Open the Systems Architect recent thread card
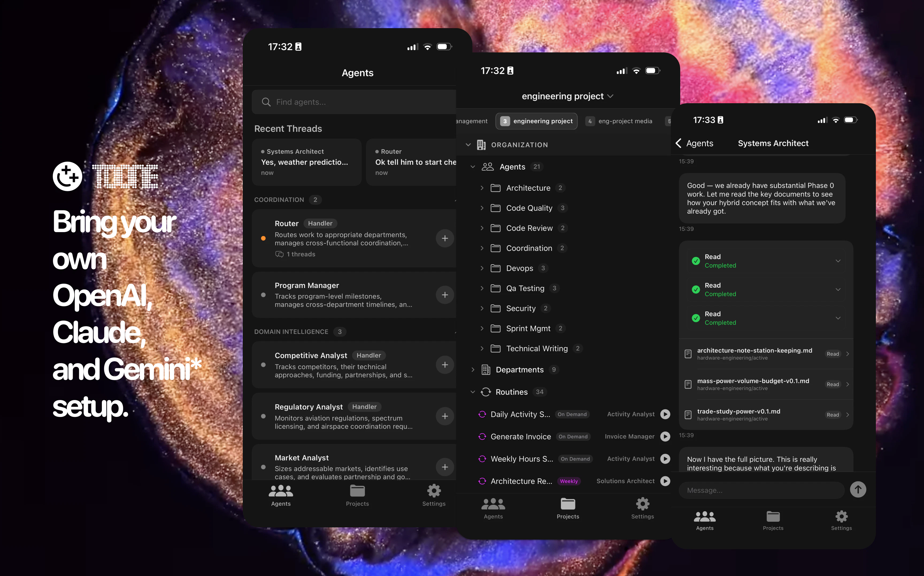 click(x=306, y=162)
